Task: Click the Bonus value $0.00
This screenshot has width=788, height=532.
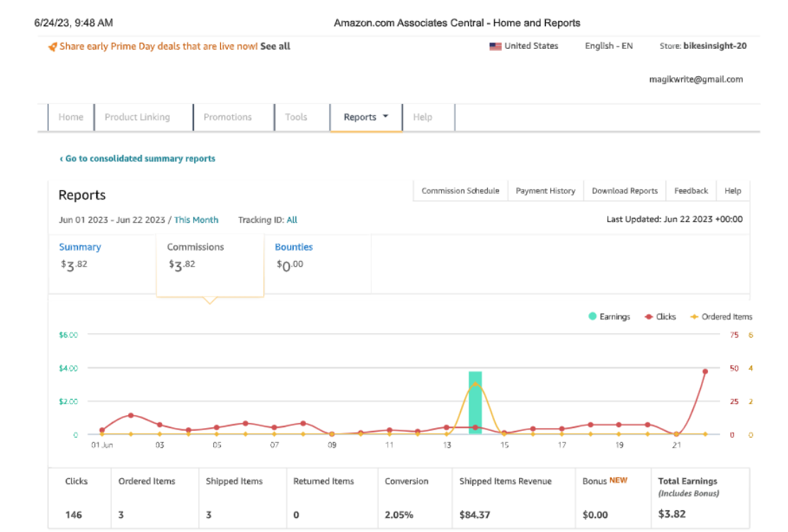Action: (595, 515)
